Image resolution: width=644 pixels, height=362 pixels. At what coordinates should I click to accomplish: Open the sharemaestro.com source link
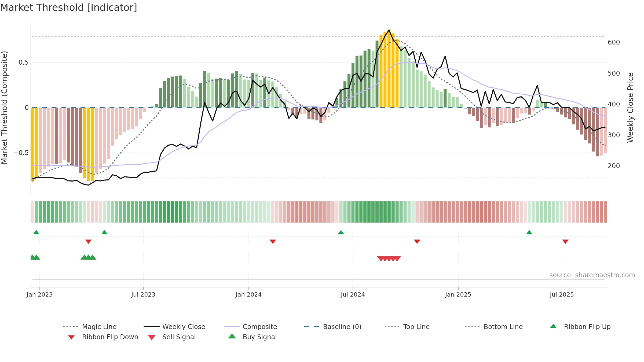click(592, 275)
